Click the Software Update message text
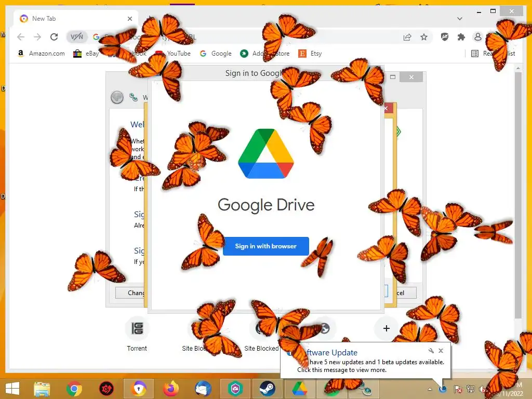Viewport: 532px width, 399px height. coord(370,366)
